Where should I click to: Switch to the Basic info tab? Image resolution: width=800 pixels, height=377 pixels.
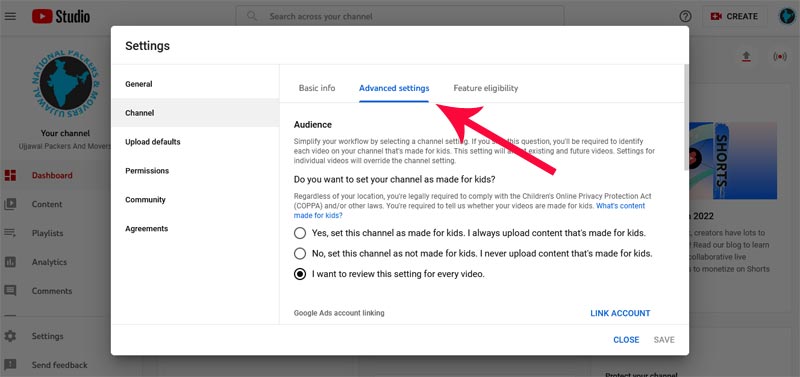[317, 88]
